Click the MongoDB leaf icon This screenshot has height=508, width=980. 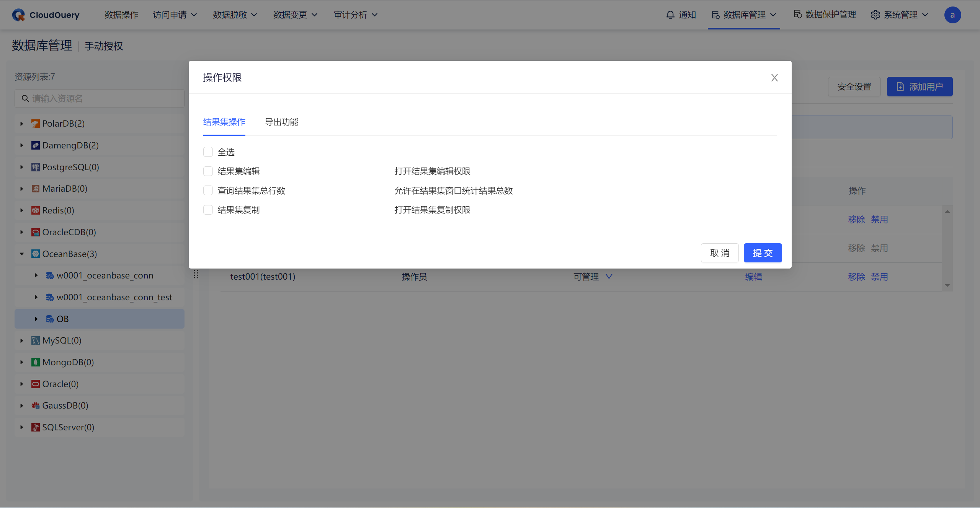coord(36,362)
